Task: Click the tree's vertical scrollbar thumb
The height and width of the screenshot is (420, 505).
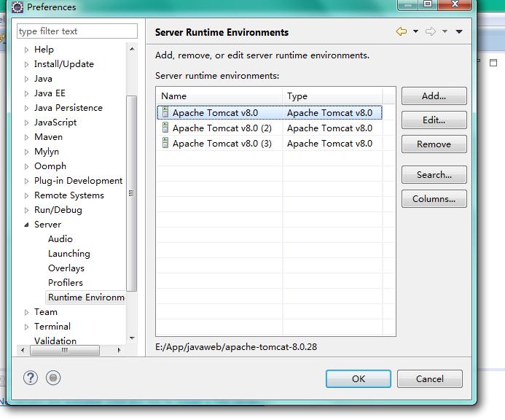Action: point(131,193)
